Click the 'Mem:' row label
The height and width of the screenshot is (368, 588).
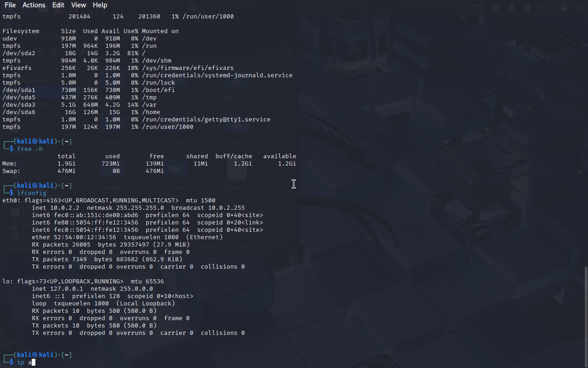pos(10,164)
